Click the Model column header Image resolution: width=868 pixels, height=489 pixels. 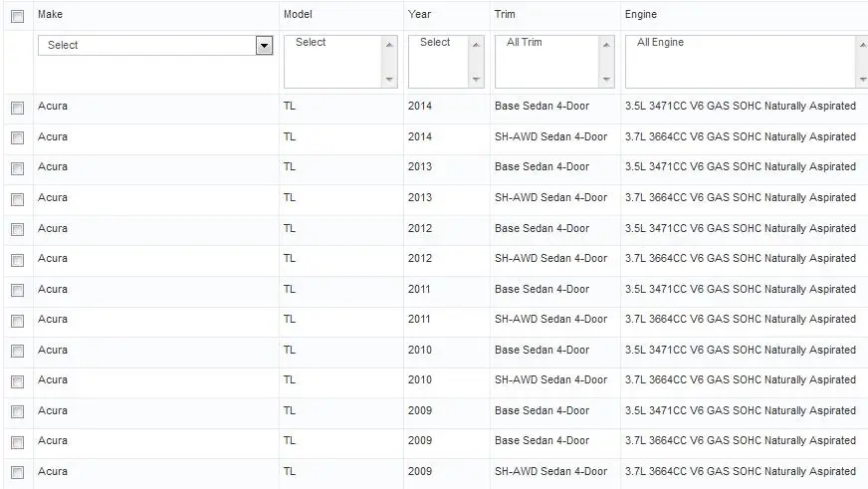298,14
